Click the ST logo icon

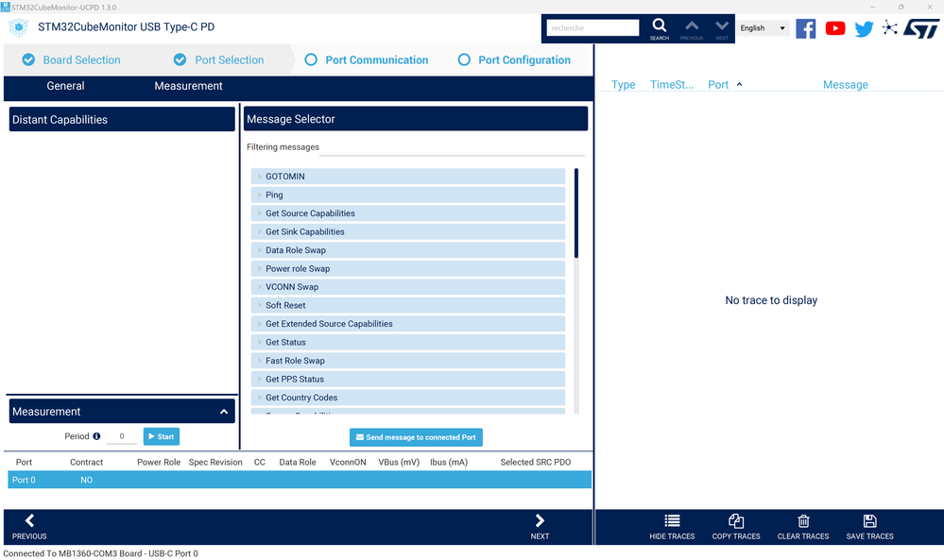921,28
